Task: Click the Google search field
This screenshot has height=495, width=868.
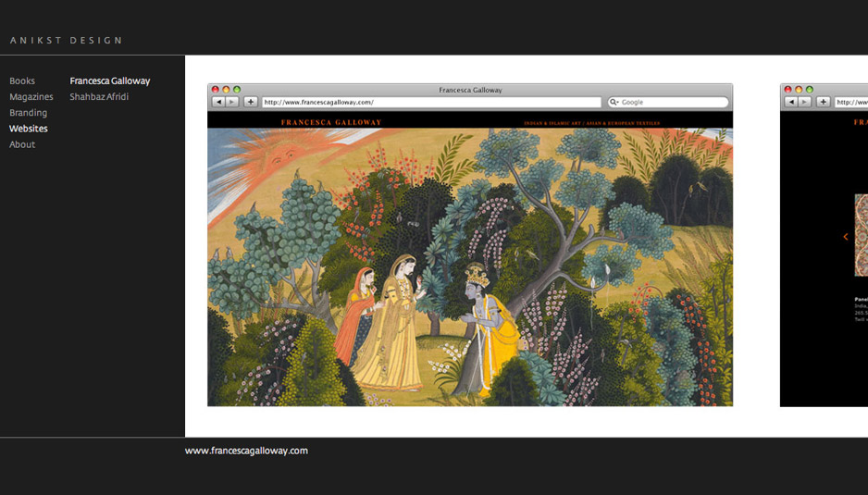Action: (668, 102)
